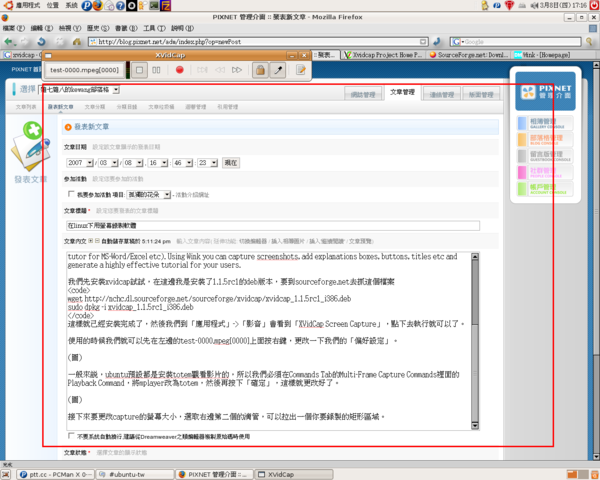Open the 社群管理 People Console sidebar item
Viewport: 600px width, 480px height.
pos(545,173)
